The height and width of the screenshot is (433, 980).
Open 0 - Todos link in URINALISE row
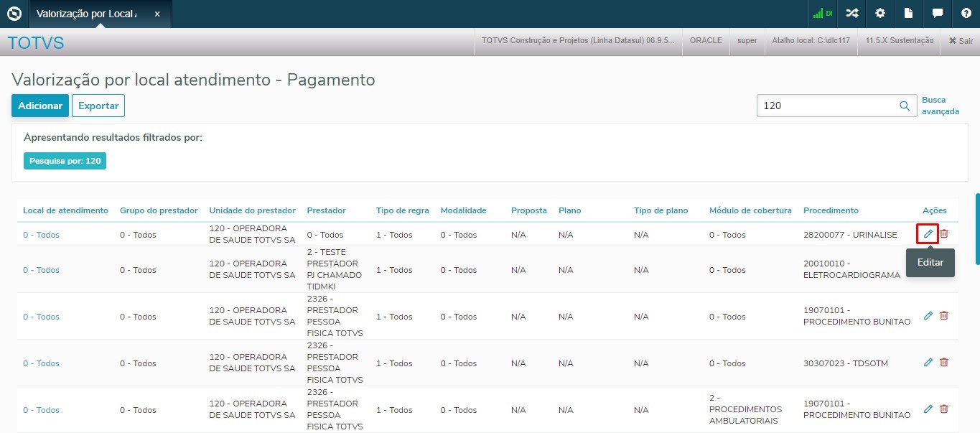tap(41, 235)
